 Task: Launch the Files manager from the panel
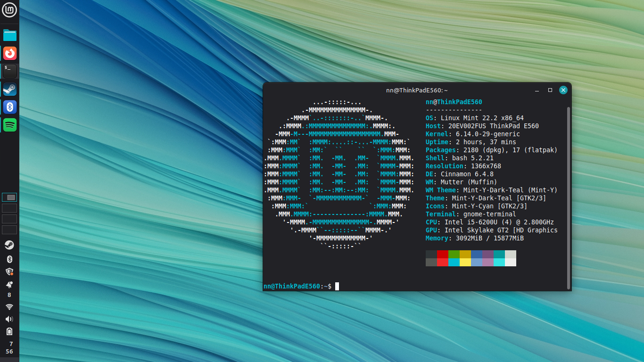(9, 35)
